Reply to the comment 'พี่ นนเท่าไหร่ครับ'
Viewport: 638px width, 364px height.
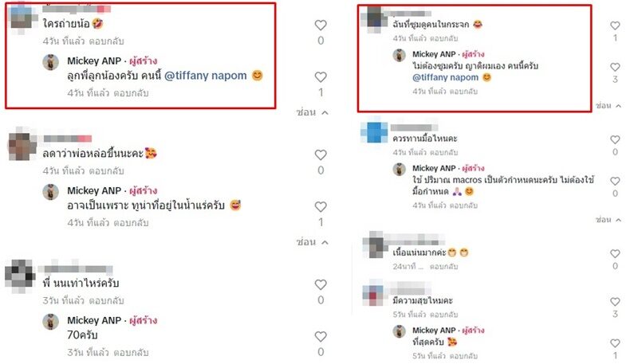click(106, 300)
